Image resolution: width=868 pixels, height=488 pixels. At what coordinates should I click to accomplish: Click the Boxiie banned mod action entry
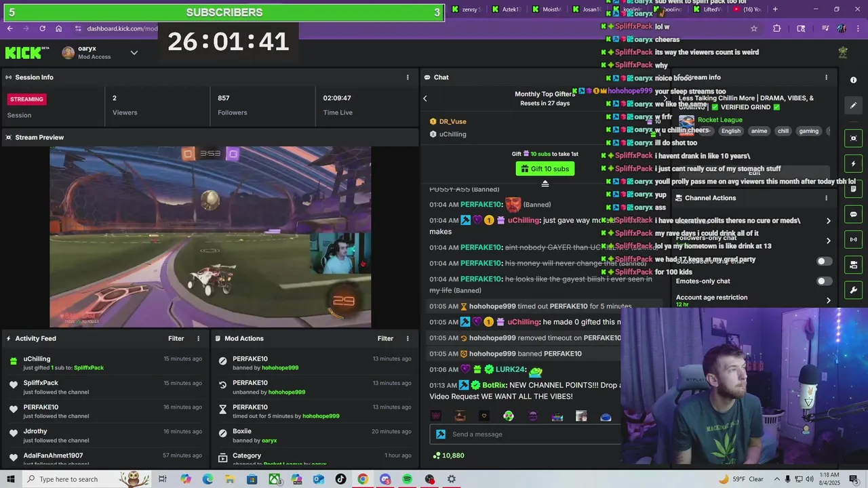pos(315,436)
